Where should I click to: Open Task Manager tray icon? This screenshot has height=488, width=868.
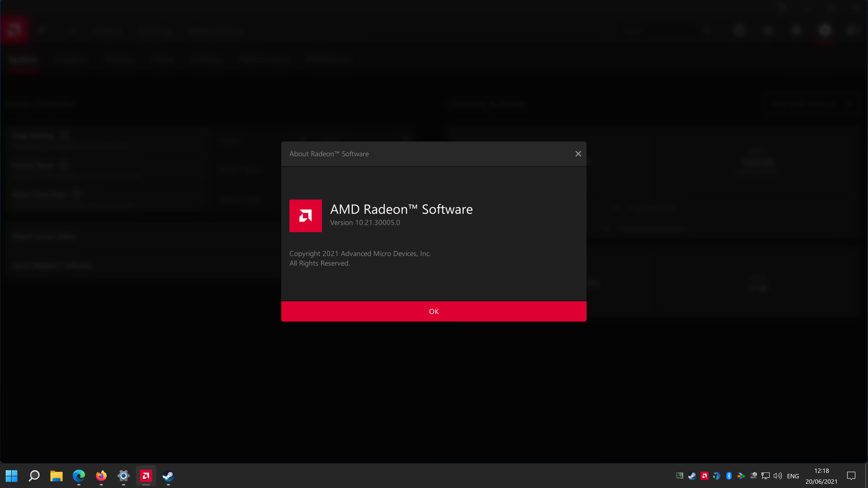tap(679, 476)
